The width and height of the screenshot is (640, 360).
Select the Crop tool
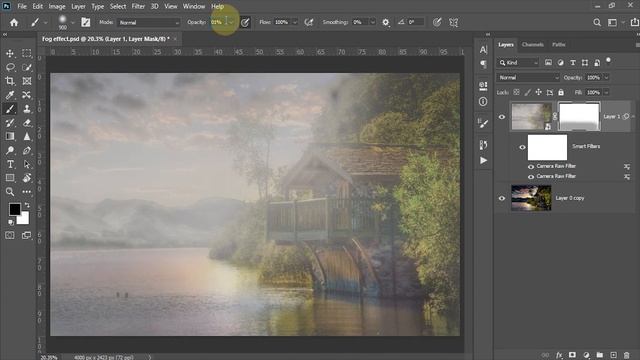point(10,81)
